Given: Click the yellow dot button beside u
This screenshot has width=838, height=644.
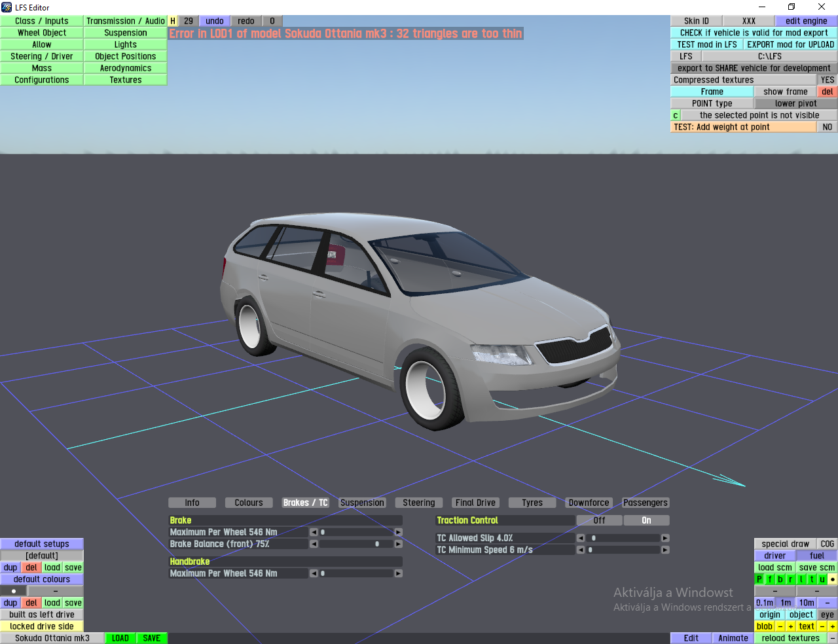Looking at the screenshot, I should click(x=833, y=579).
